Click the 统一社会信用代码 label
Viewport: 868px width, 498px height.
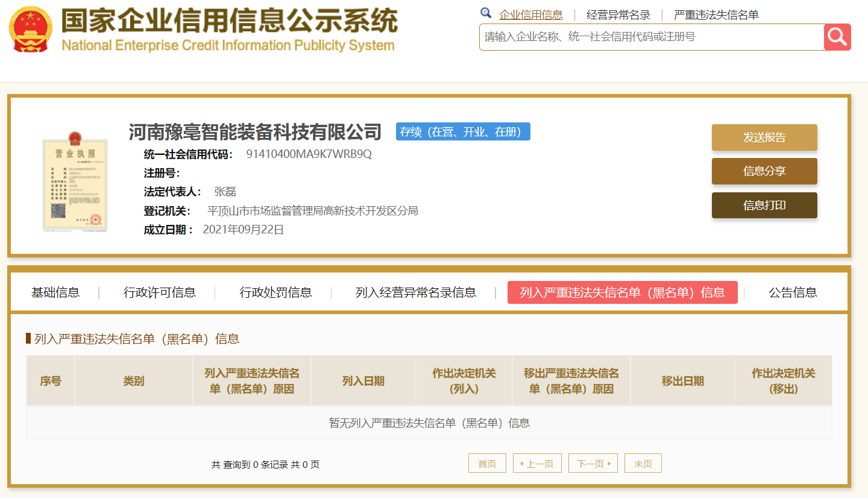click(189, 154)
